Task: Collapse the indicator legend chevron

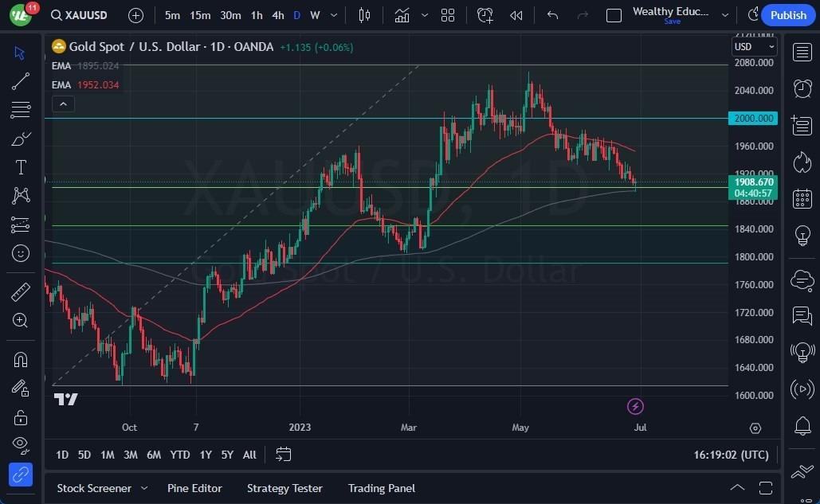Action: point(62,104)
